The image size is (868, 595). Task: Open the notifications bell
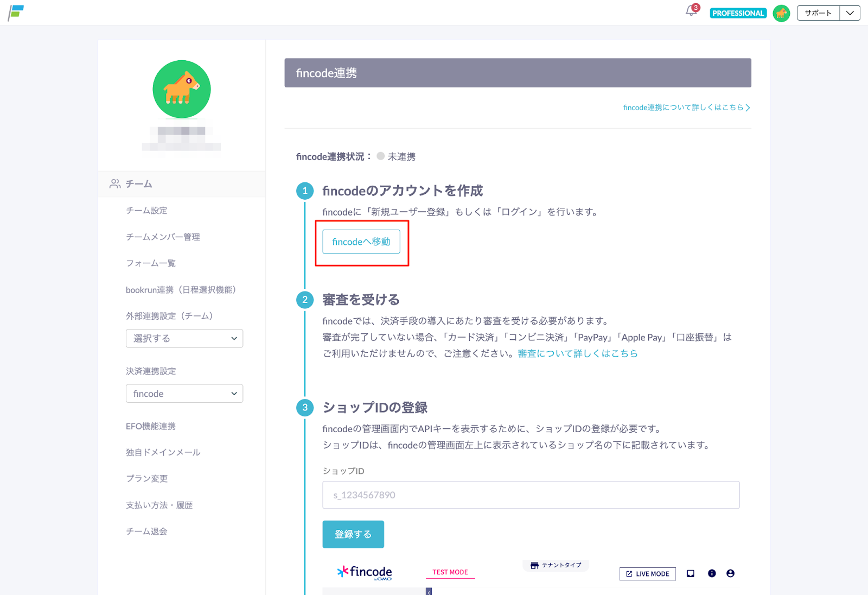pos(692,11)
